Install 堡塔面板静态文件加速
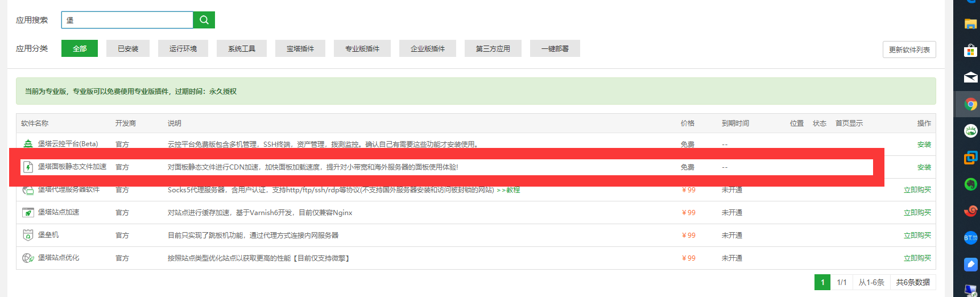Screen dimensions: 980x297 [924, 167]
